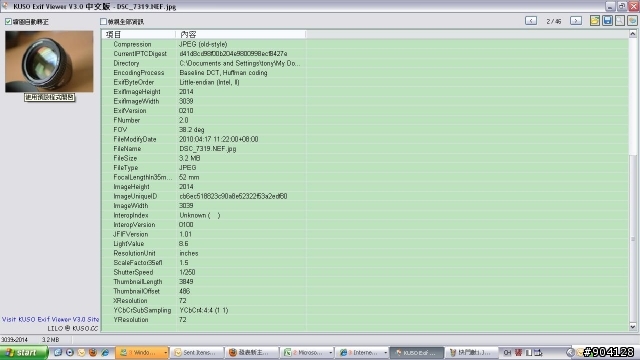Select the FileModifyDate row
This screenshot has width=640, height=360.
[x=365, y=139]
